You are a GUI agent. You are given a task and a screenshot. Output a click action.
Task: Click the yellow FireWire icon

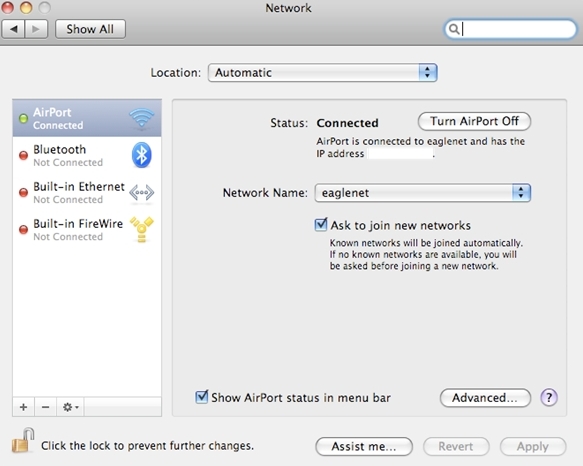(x=141, y=229)
